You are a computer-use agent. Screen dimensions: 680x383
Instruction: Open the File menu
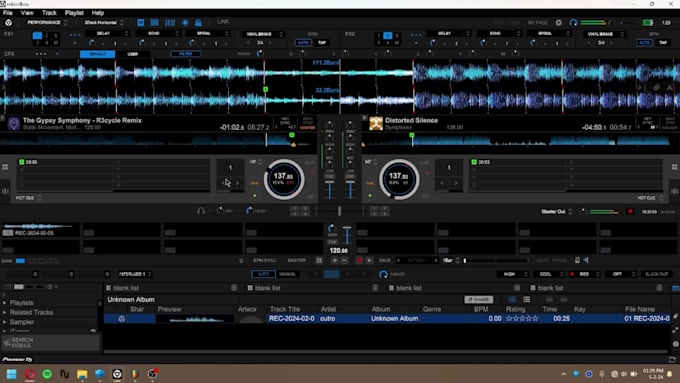[8, 13]
